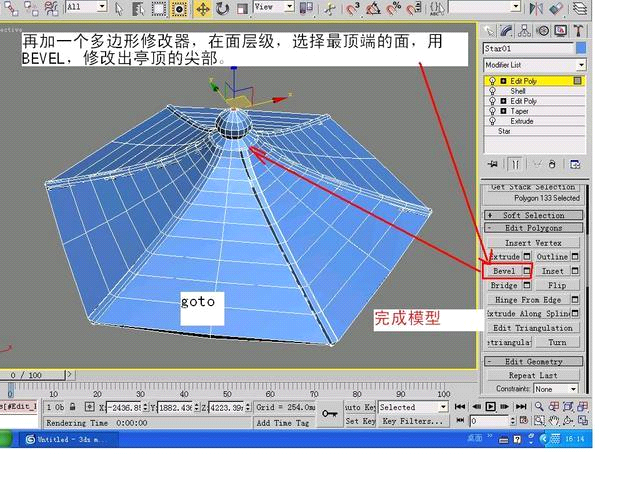
Task: Open the named selection sets dropdown
Action: coord(516,6)
